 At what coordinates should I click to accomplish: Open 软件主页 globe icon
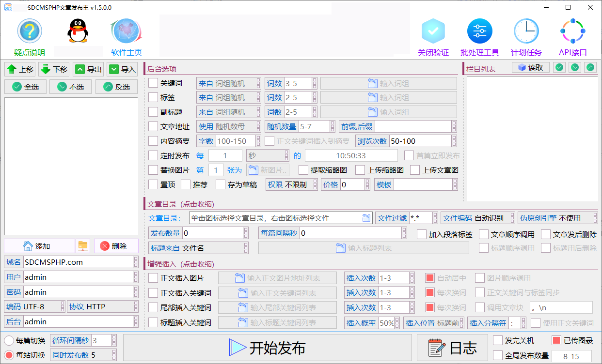coord(127,32)
